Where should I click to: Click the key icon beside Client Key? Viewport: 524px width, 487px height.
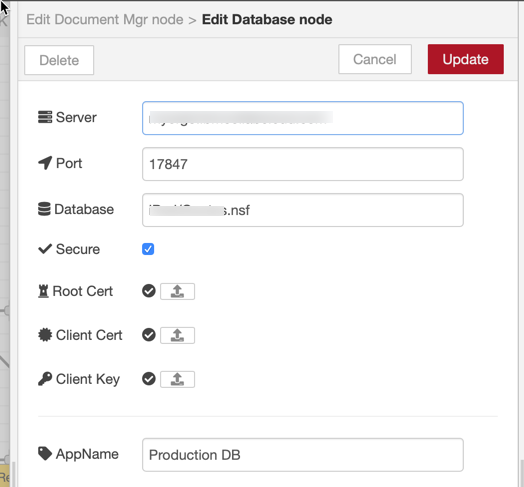(x=45, y=379)
